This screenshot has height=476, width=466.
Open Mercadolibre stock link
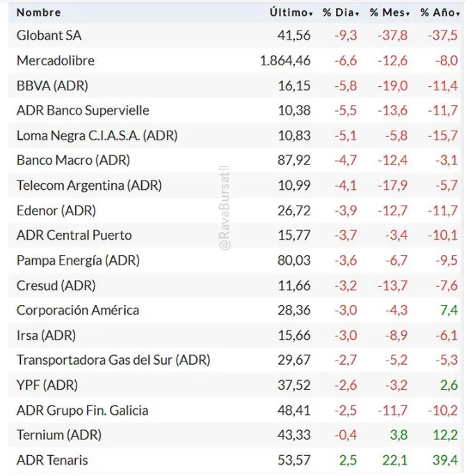(x=56, y=60)
